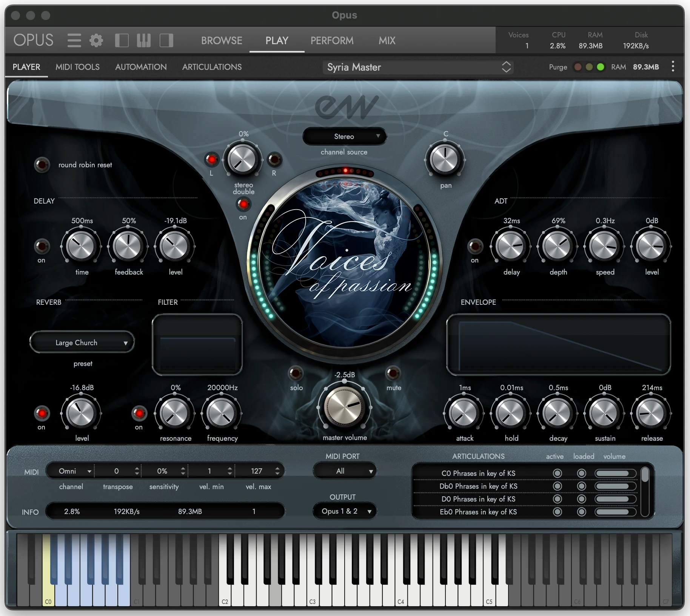Open the Large Church reverb preset dropdown
Viewport: 690px width, 616px height.
pyautogui.click(x=82, y=343)
